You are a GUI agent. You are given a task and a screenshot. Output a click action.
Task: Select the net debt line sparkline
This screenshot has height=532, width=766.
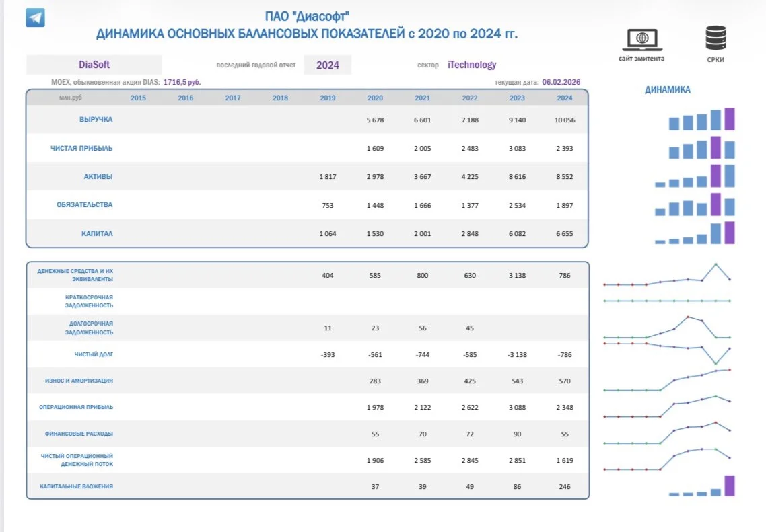[667, 354]
